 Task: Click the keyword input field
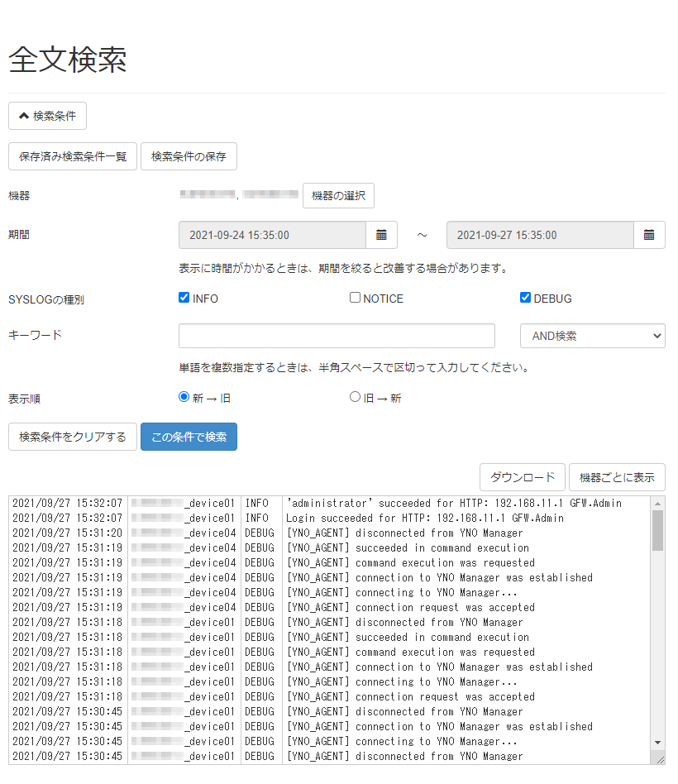(x=337, y=336)
